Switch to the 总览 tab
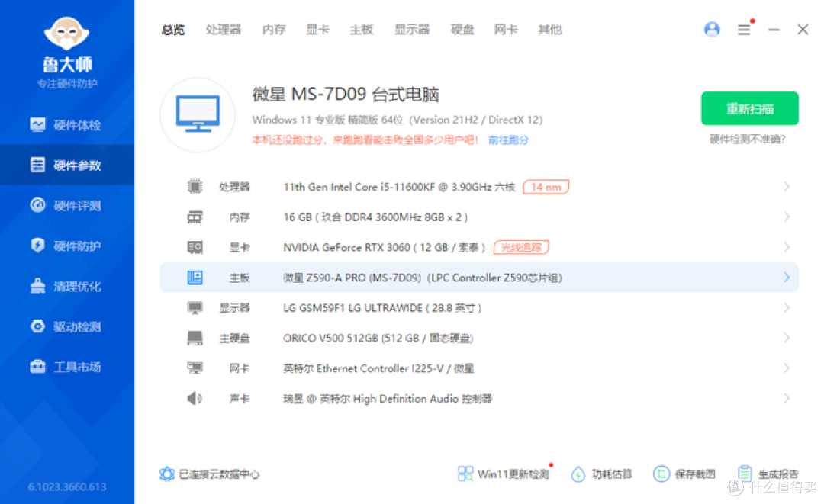 click(x=173, y=30)
